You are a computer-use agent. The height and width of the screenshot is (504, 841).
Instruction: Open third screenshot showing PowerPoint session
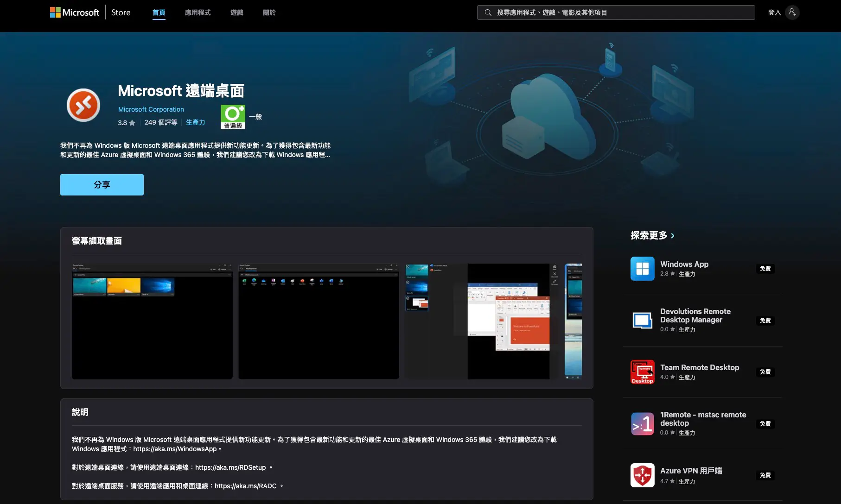click(x=482, y=321)
